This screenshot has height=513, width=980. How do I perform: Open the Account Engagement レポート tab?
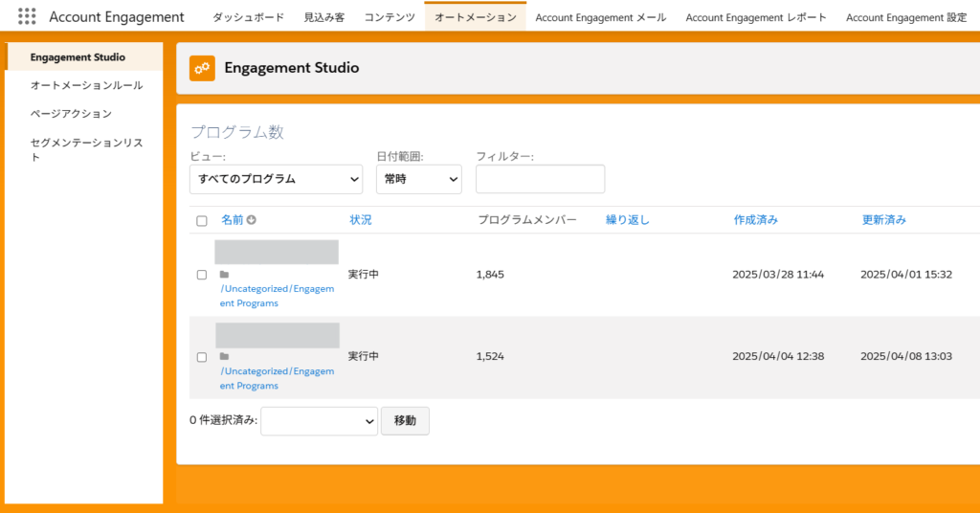(x=756, y=17)
